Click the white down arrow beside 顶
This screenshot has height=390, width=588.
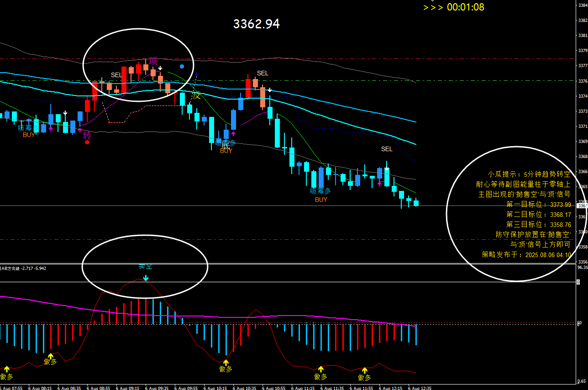160,68
